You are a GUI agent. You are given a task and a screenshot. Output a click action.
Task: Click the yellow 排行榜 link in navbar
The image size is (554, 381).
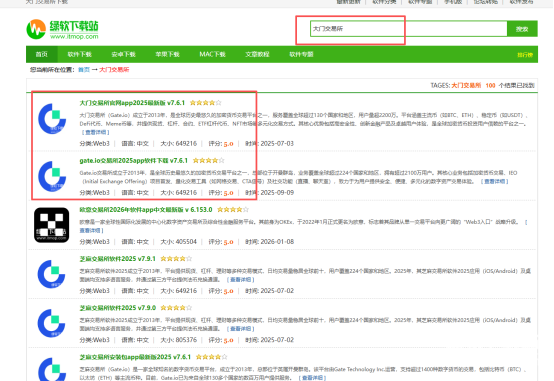[525, 55]
